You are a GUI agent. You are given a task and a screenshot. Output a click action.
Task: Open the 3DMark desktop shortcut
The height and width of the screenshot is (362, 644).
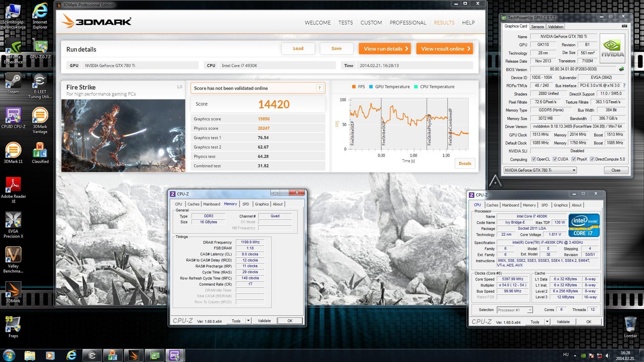(x=13, y=292)
